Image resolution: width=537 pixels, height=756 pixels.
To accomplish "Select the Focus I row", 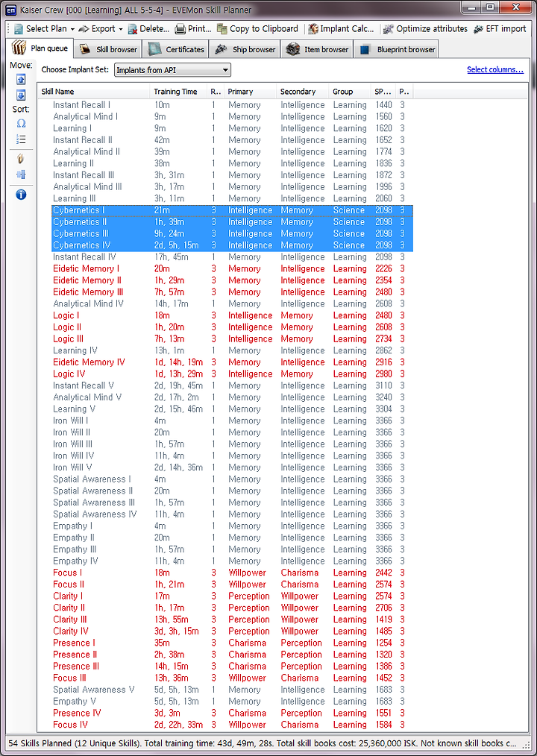I will pos(232,573).
